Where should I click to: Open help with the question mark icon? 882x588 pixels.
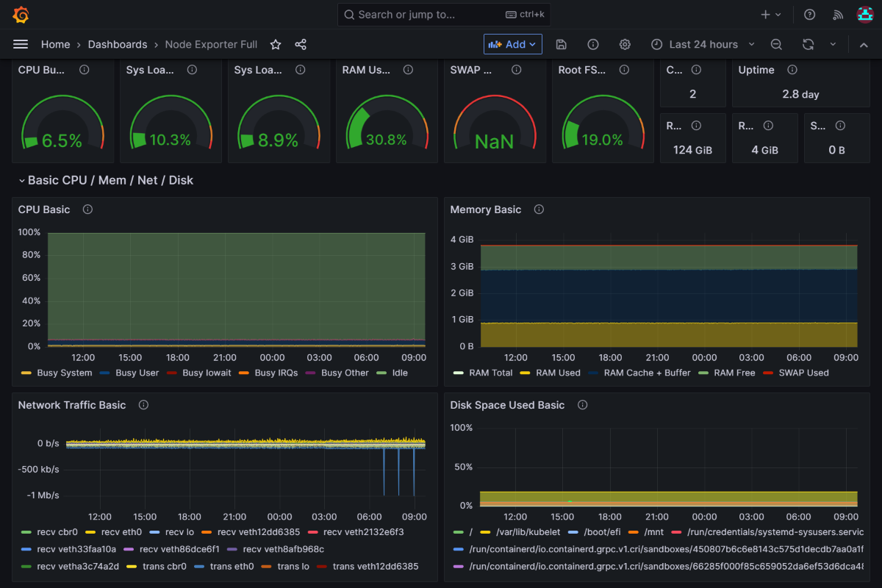tap(809, 14)
